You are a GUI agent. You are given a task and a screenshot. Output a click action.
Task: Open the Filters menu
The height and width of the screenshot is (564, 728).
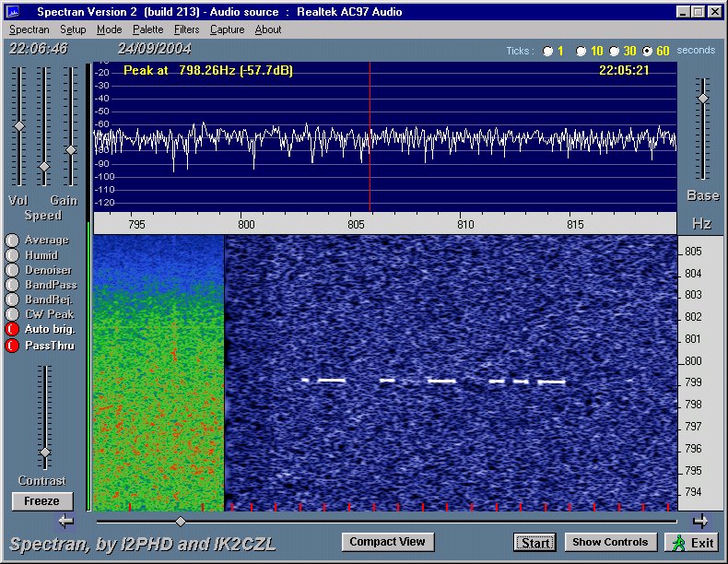pos(186,29)
